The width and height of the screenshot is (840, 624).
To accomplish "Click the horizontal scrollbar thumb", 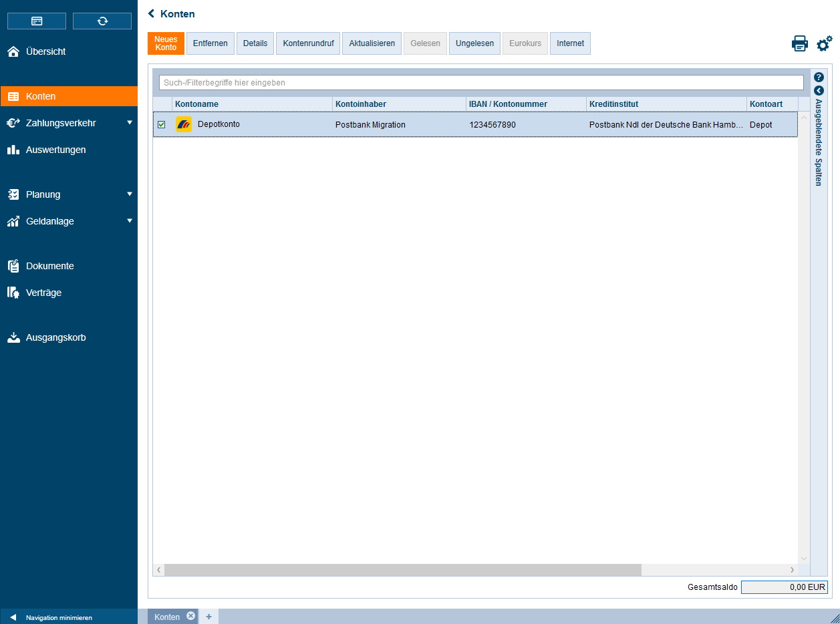I will (x=403, y=570).
